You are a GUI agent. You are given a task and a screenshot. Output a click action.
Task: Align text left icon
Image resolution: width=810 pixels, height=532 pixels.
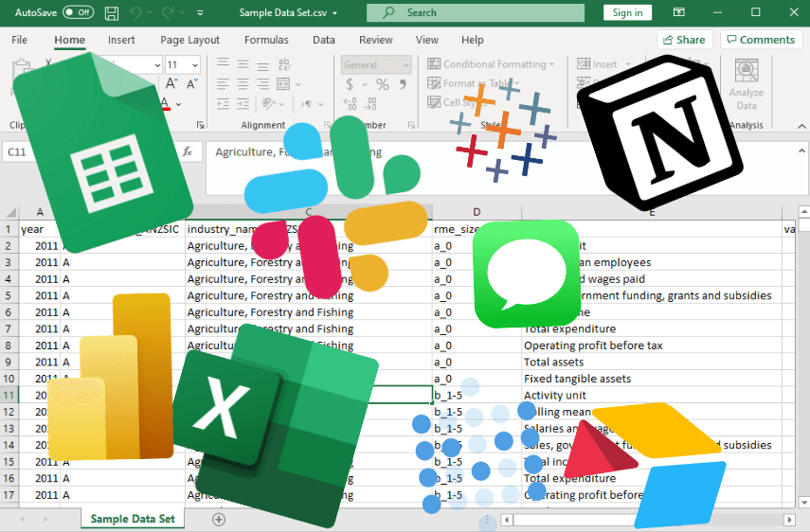[x=224, y=83]
